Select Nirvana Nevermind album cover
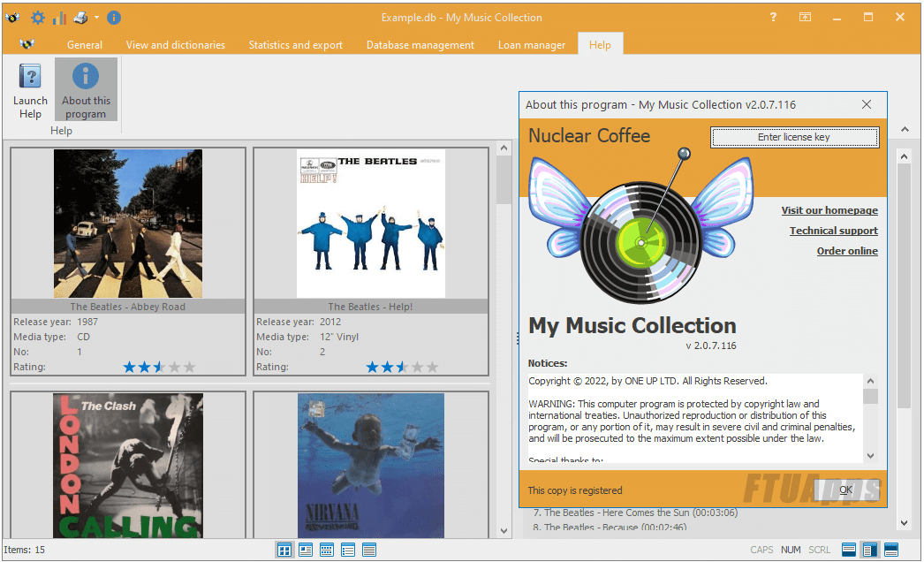Image resolution: width=924 pixels, height=562 pixels. tap(371, 466)
